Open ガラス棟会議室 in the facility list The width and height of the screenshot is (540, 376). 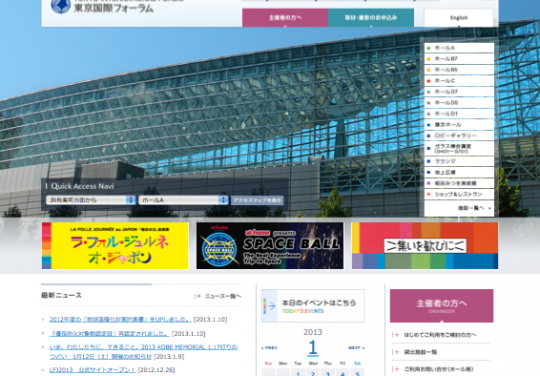coord(459,149)
